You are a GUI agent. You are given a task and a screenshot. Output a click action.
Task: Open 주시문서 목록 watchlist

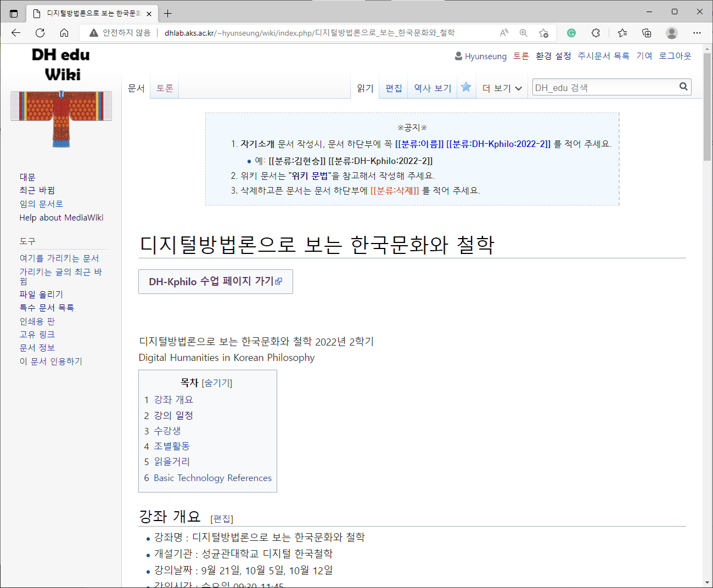click(x=604, y=56)
